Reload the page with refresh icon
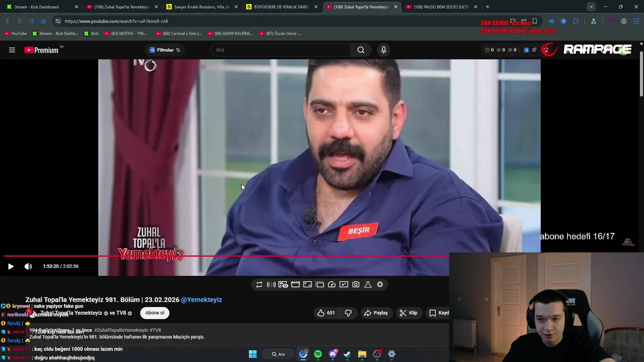 (x=31, y=21)
